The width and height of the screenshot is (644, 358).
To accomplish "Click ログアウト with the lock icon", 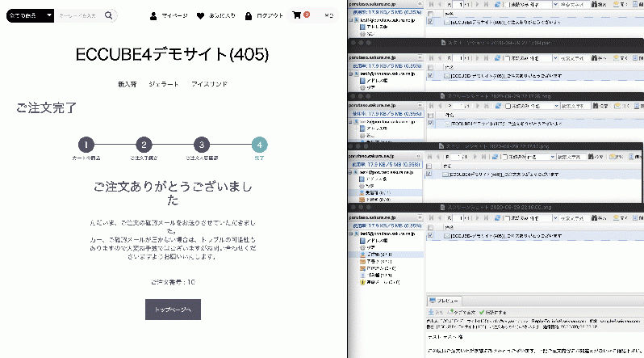I will pyautogui.click(x=264, y=15).
